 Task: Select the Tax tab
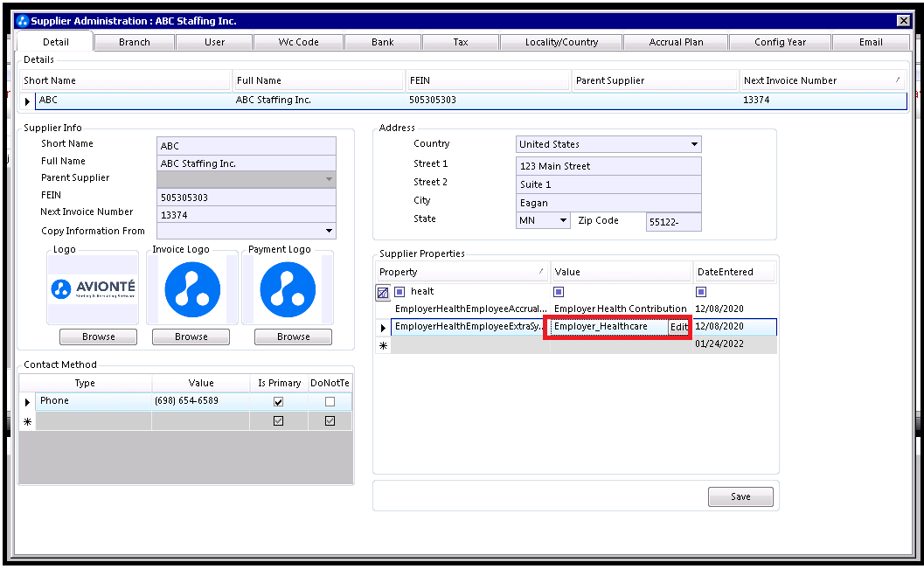click(x=461, y=43)
